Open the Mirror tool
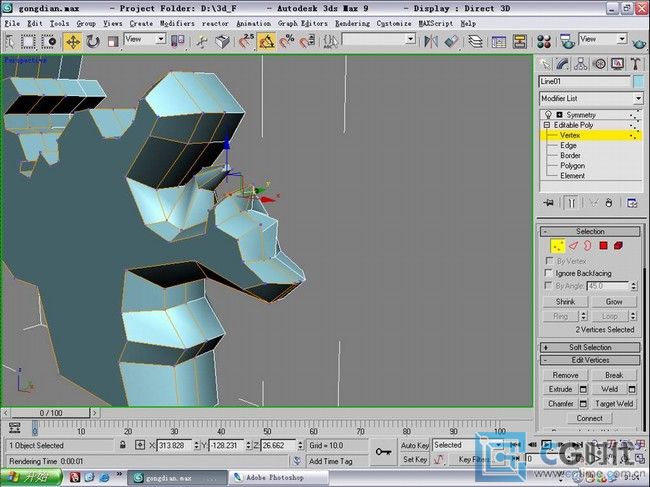 431,41
